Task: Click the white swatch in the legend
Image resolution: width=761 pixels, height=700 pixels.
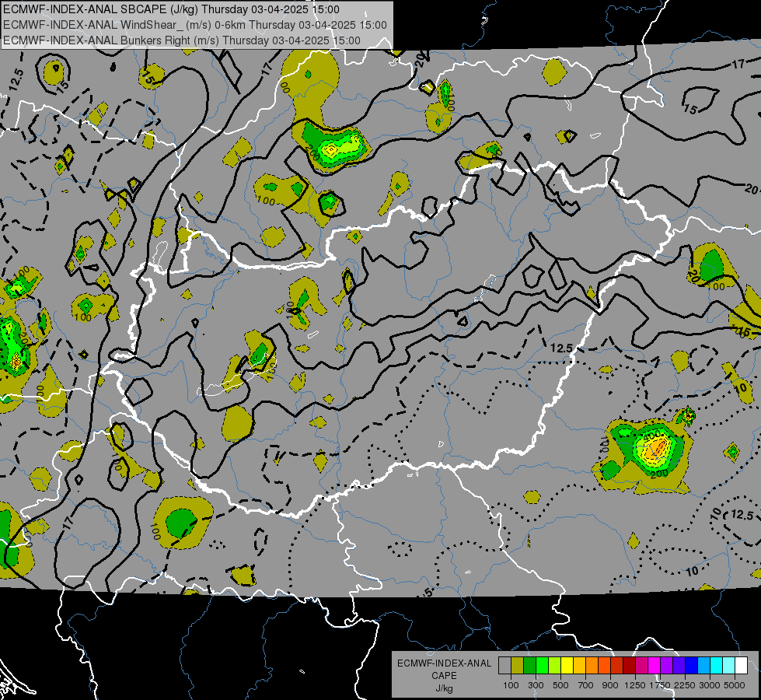Action: point(741,666)
